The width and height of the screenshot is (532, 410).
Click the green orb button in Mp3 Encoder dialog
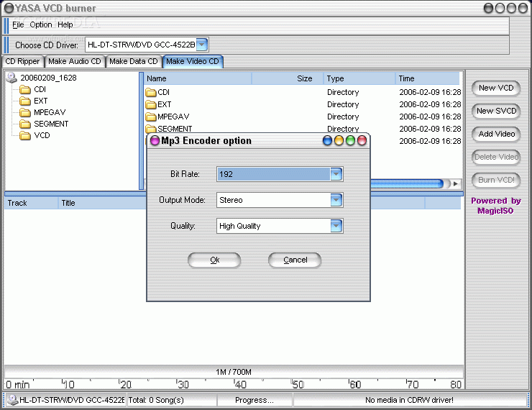[x=351, y=140]
